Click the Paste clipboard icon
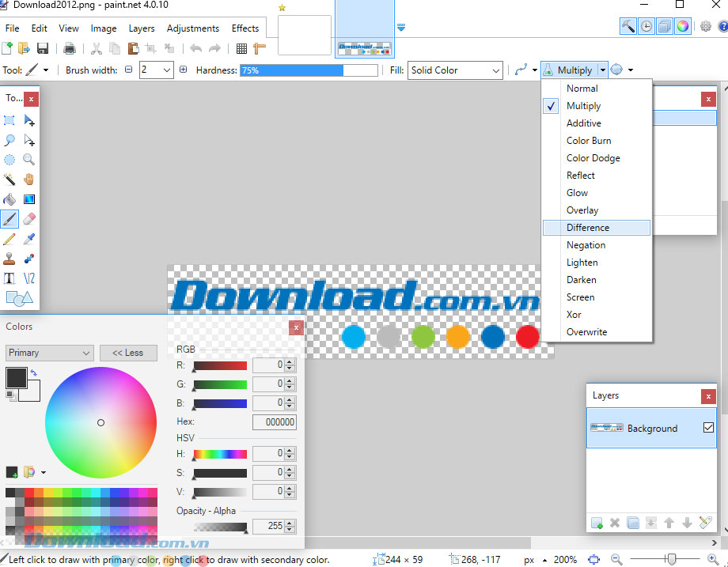 (133, 48)
